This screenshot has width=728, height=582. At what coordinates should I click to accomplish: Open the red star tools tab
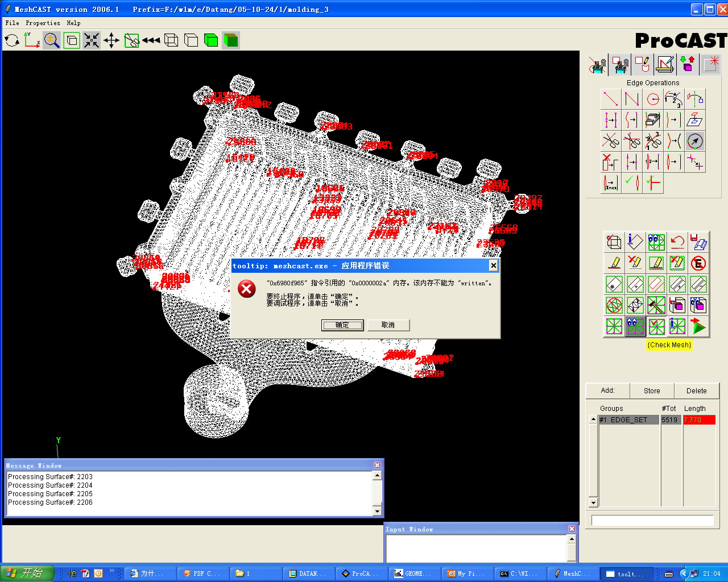click(x=710, y=65)
